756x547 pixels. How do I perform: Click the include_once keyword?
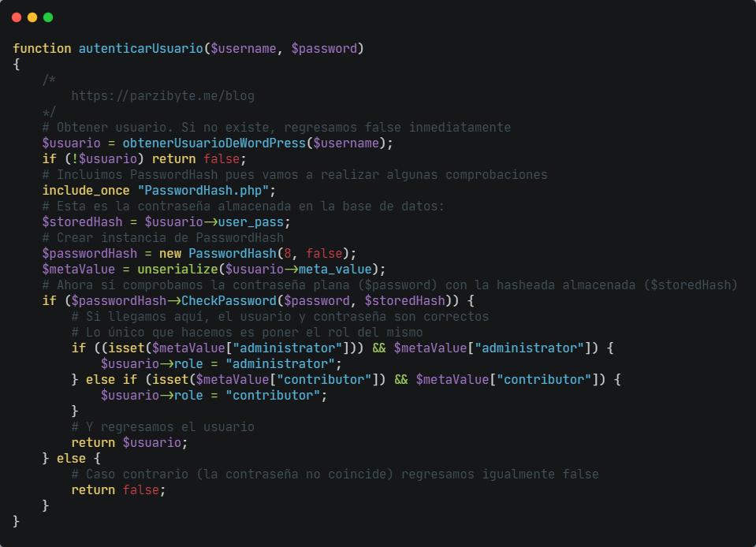[86, 191]
